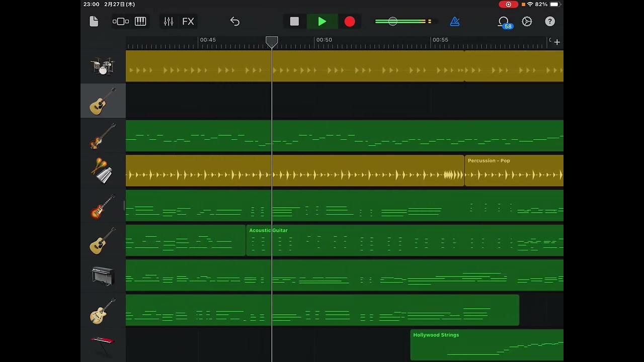
Task: Adjust the master volume slider
Action: pos(393,22)
